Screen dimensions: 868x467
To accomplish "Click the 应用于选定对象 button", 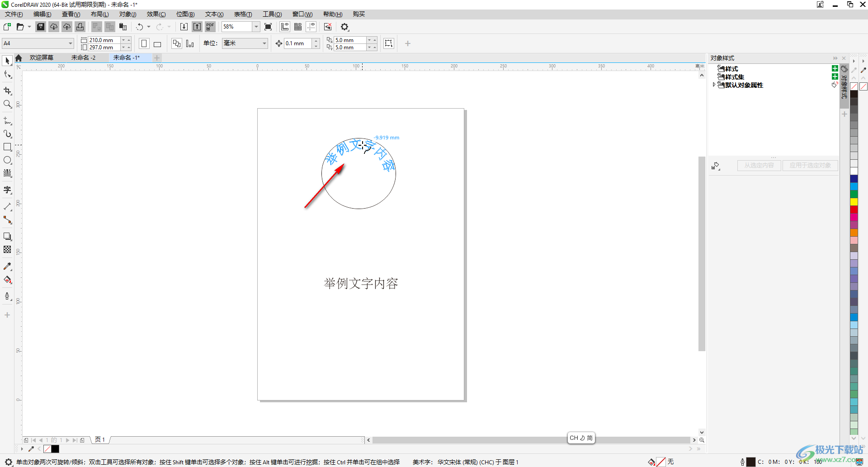I will [810, 165].
